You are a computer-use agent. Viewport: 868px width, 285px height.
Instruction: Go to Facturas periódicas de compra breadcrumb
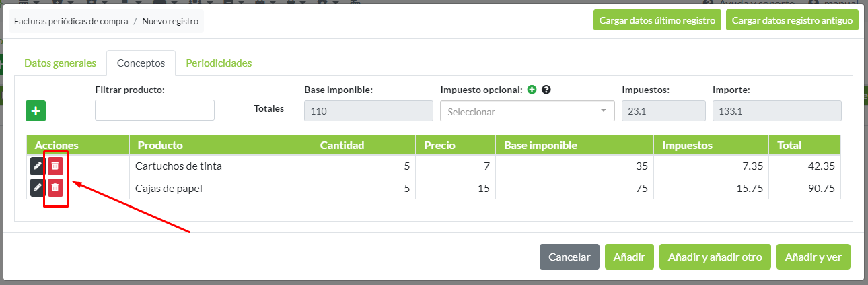(x=70, y=21)
